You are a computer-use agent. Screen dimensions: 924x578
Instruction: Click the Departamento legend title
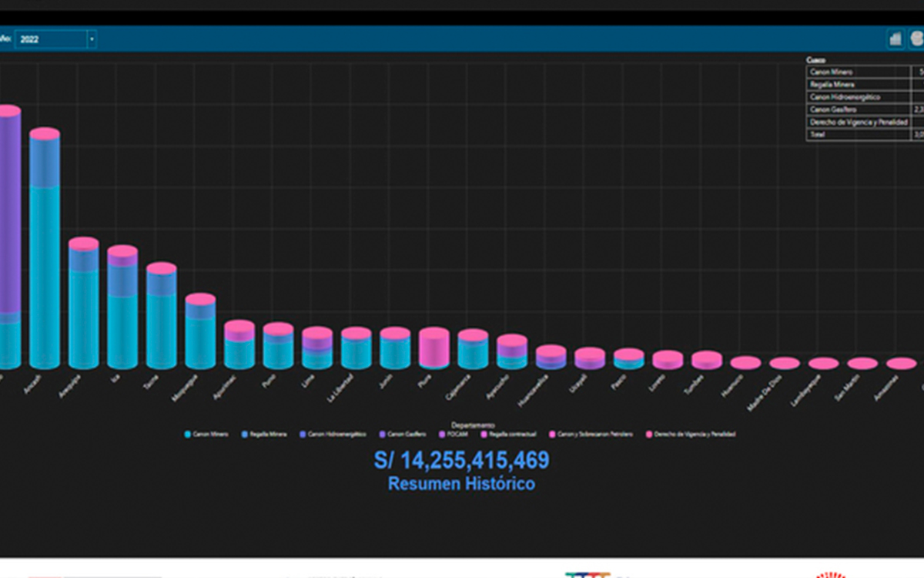click(472, 425)
